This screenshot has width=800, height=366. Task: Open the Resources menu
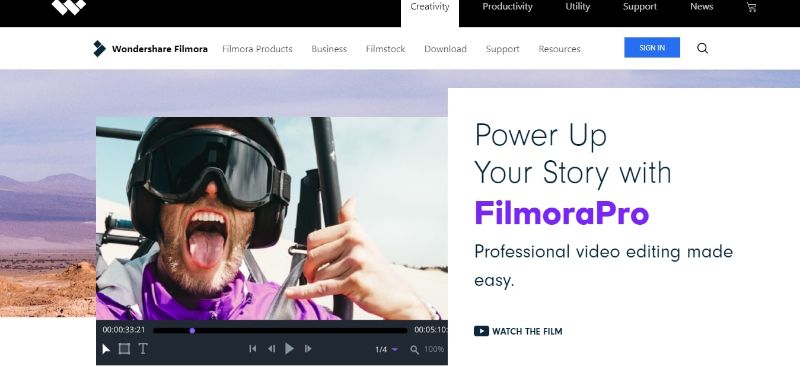559,49
